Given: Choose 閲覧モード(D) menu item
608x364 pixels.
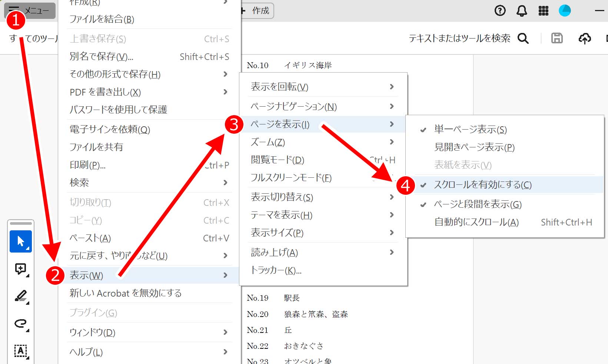Looking at the screenshot, I should point(323,160).
